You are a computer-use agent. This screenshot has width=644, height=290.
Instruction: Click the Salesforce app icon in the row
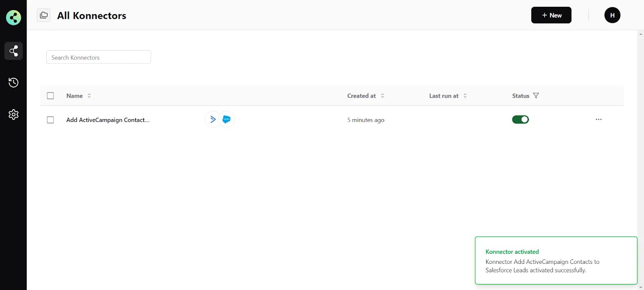click(x=227, y=119)
